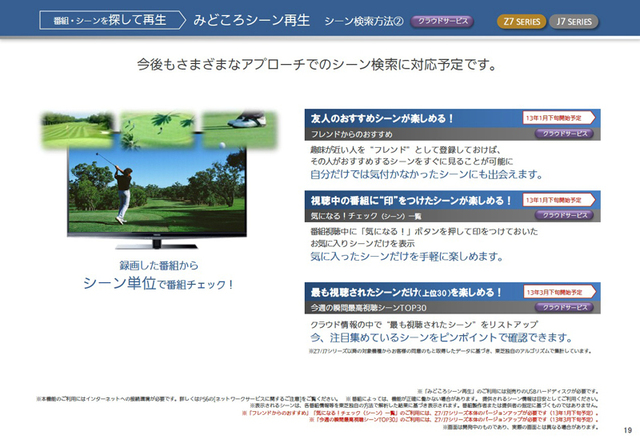The height and width of the screenshot is (443, 640).
Task: Select the J7 SERIES badge
Action: [x=573, y=22]
